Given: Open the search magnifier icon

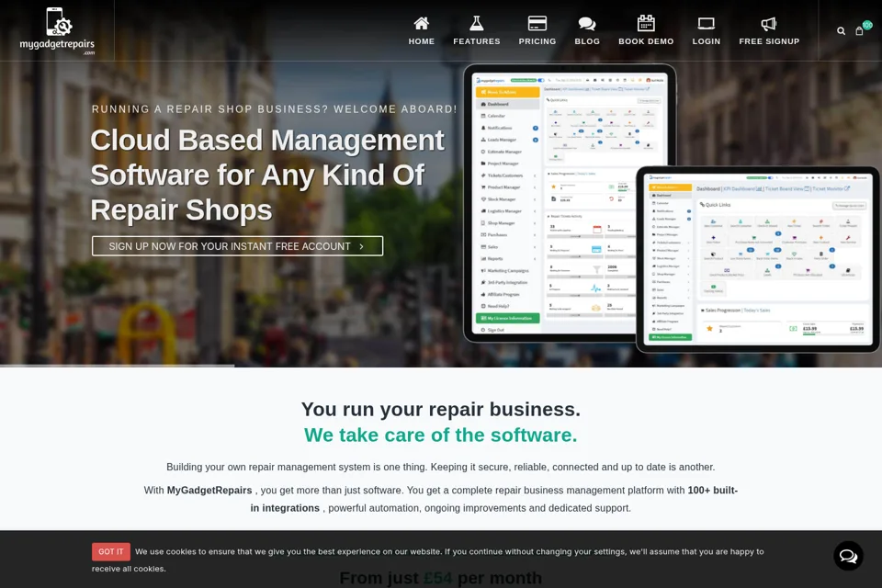Looking at the screenshot, I should tap(841, 31).
